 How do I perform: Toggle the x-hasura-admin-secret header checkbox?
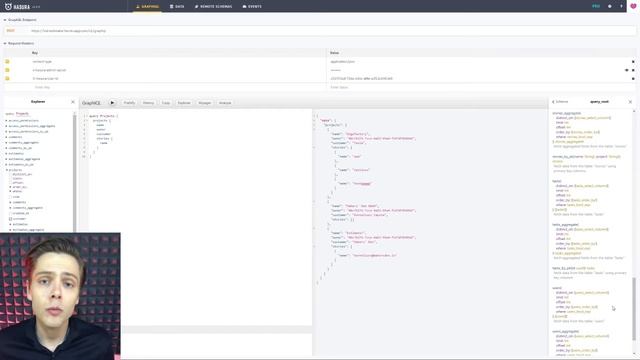pos(7,70)
